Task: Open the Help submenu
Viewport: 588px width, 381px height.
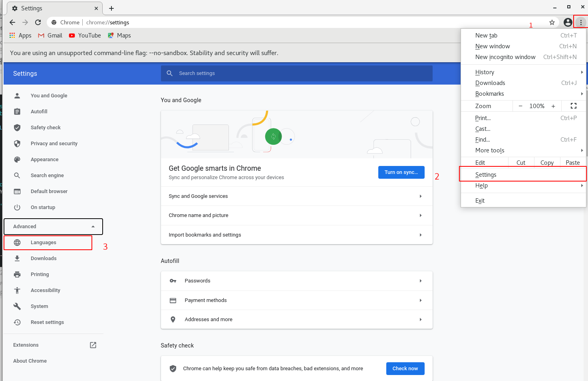Action: pyautogui.click(x=523, y=186)
